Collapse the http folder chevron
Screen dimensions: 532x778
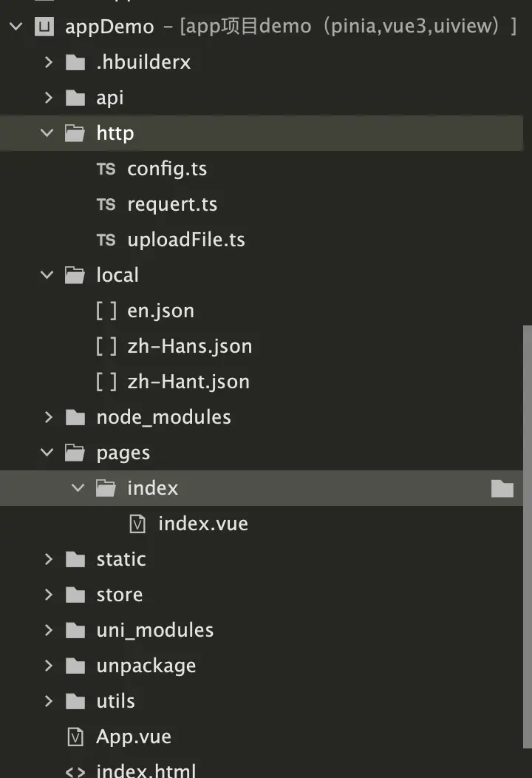coord(48,133)
